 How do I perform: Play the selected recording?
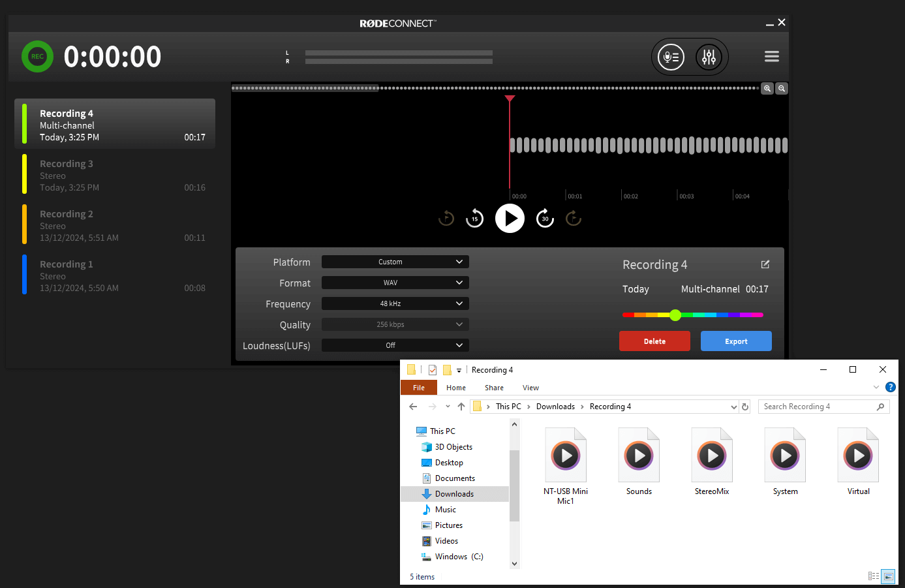(510, 219)
